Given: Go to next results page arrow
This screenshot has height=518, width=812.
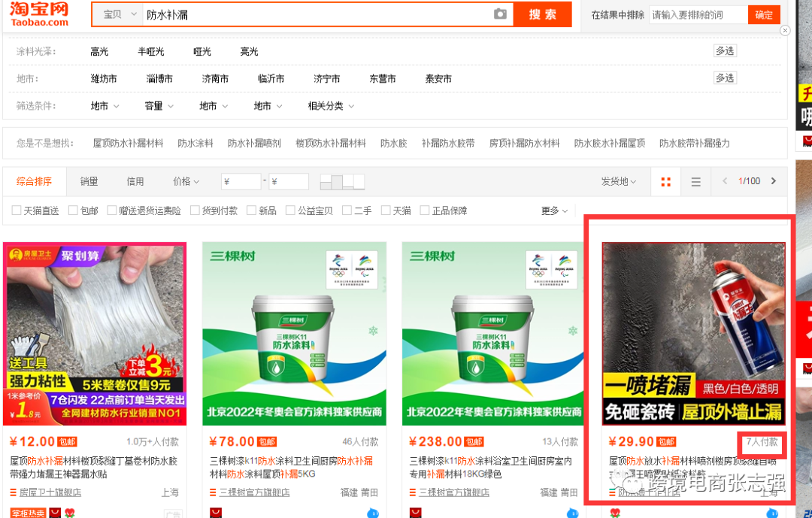Looking at the screenshot, I should pos(774,180).
